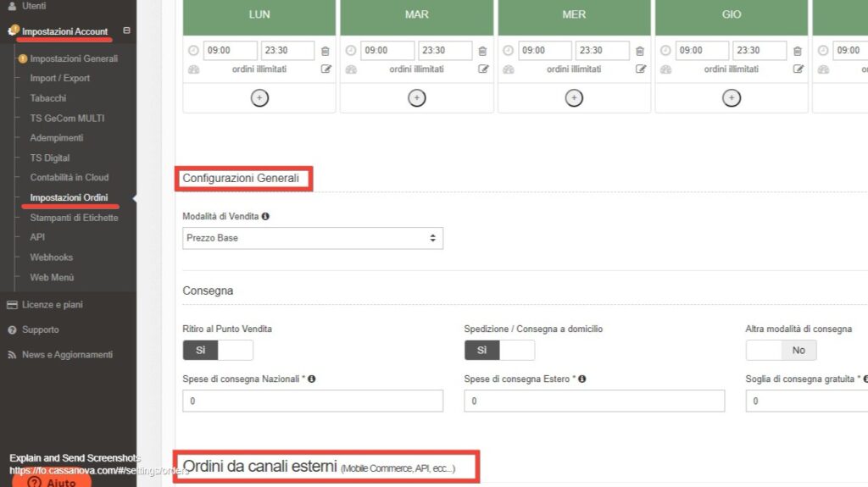Image resolution: width=868 pixels, height=487 pixels.
Task: Add a new time slot under LUN
Action: (x=259, y=97)
